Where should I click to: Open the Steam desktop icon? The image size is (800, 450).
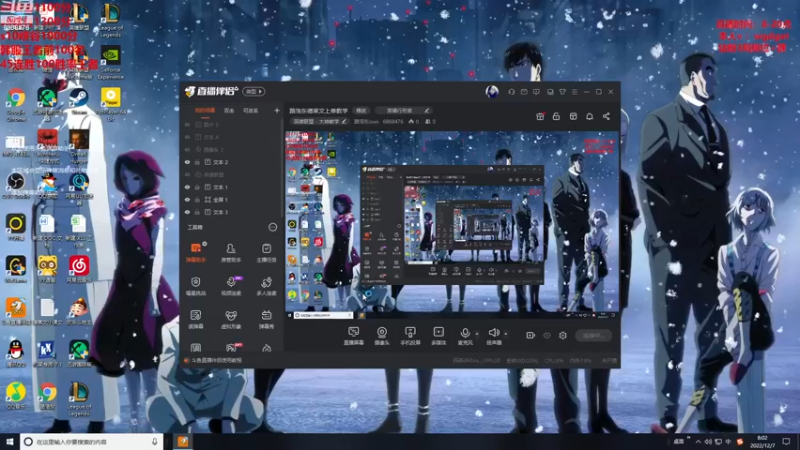[79, 101]
